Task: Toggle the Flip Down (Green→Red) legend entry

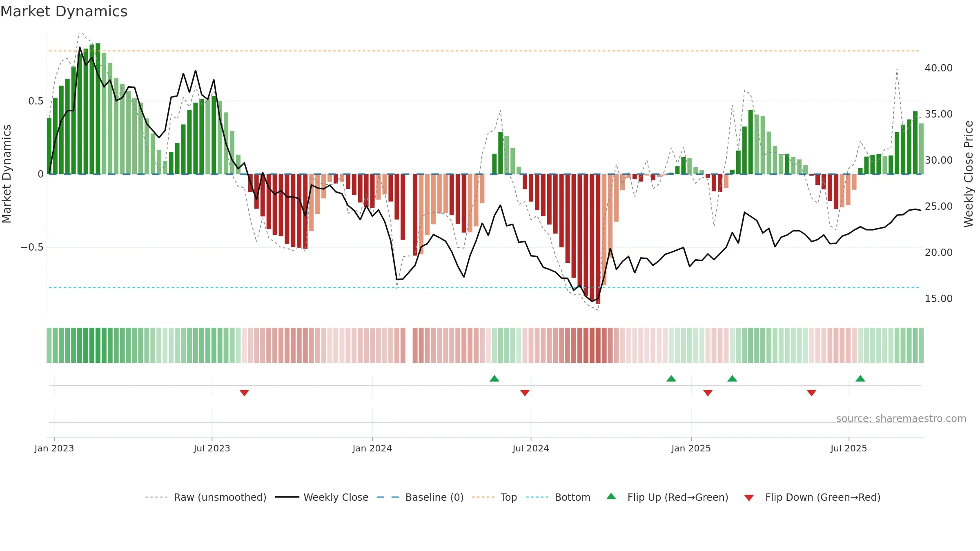Action: point(812,497)
